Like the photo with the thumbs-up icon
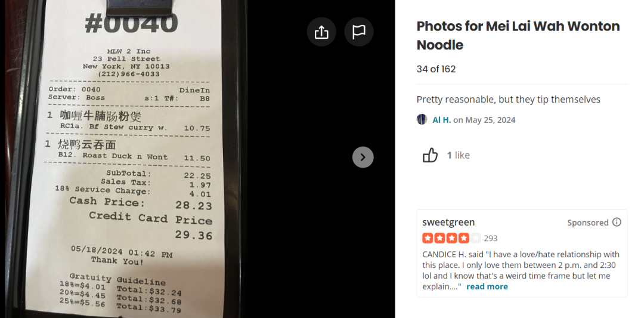 [x=430, y=155]
